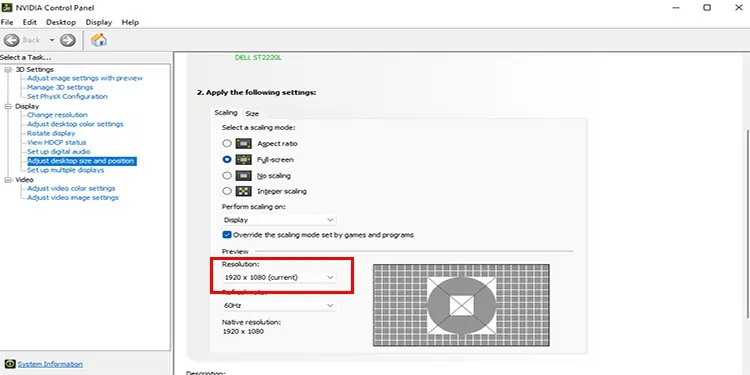Open Set PhysX Configuration
The width and height of the screenshot is (750, 375).
pyautogui.click(x=67, y=96)
